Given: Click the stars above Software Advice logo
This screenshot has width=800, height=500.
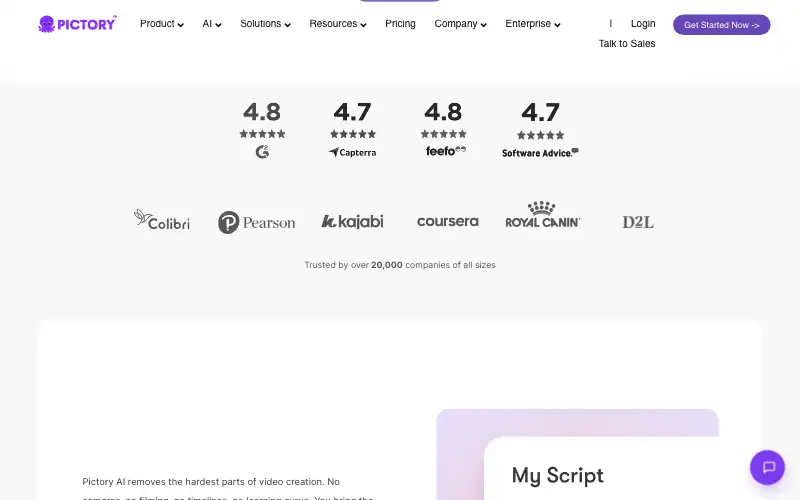Looking at the screenshot, I should (x=540, y=135).
